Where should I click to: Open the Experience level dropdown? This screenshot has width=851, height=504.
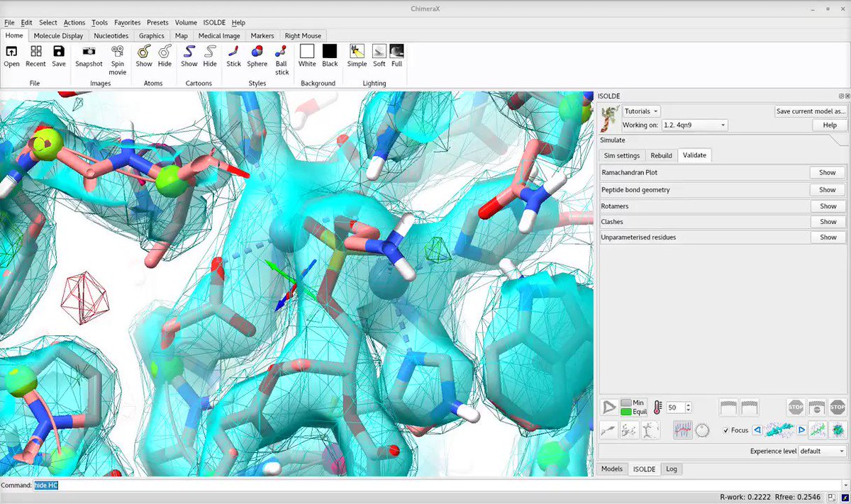click(x=823, y=451)
